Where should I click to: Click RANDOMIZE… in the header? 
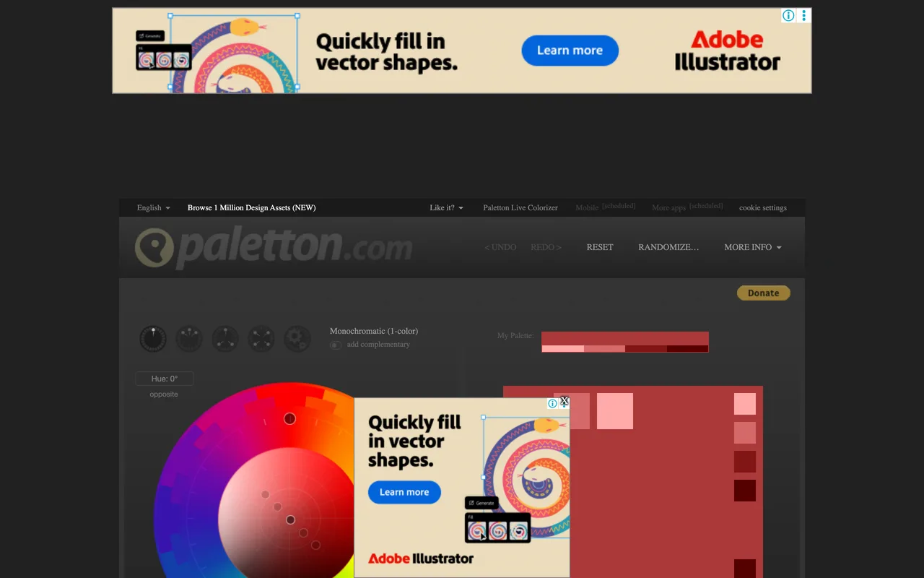[x=668, y=247]
